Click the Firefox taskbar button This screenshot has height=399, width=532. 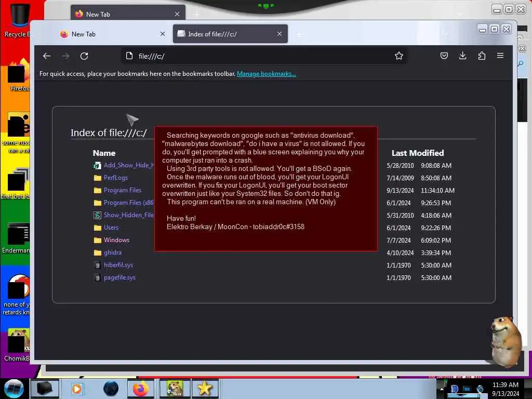click(x=140, y=389)
